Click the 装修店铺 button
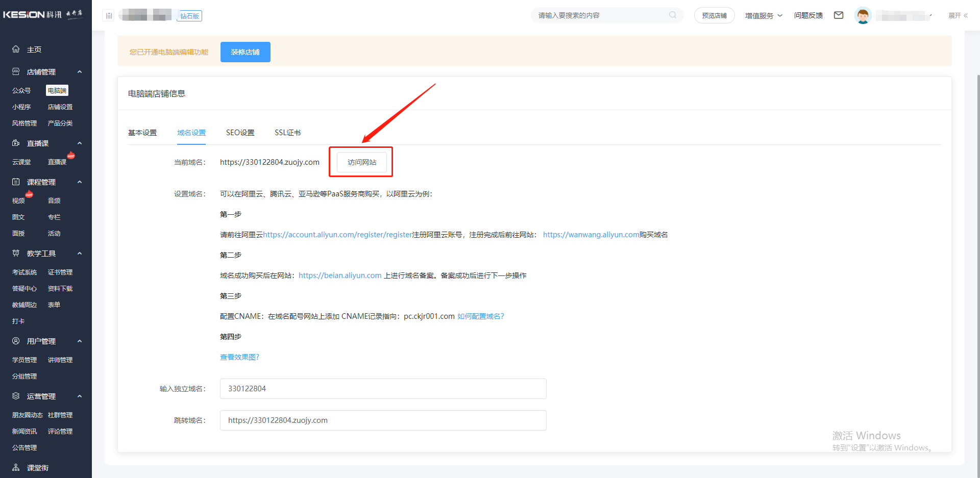The image size is (980, 478). (x=245, y=52)
